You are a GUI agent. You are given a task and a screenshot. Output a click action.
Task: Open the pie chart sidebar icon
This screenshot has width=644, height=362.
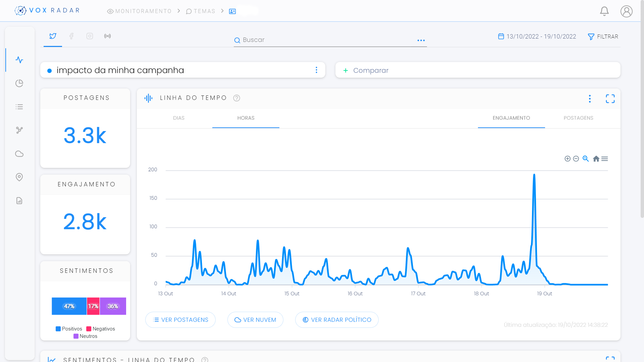point(19,83)
